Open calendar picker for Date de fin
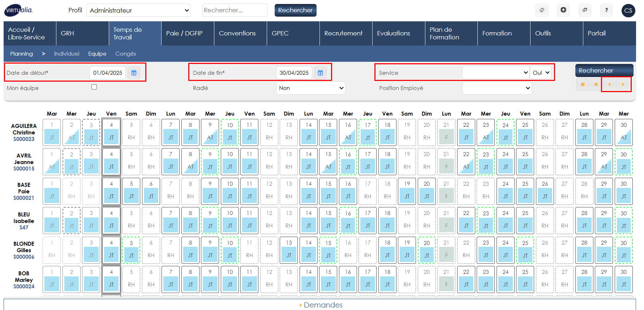This screenshot has width=644, height=310. [320, 73]
